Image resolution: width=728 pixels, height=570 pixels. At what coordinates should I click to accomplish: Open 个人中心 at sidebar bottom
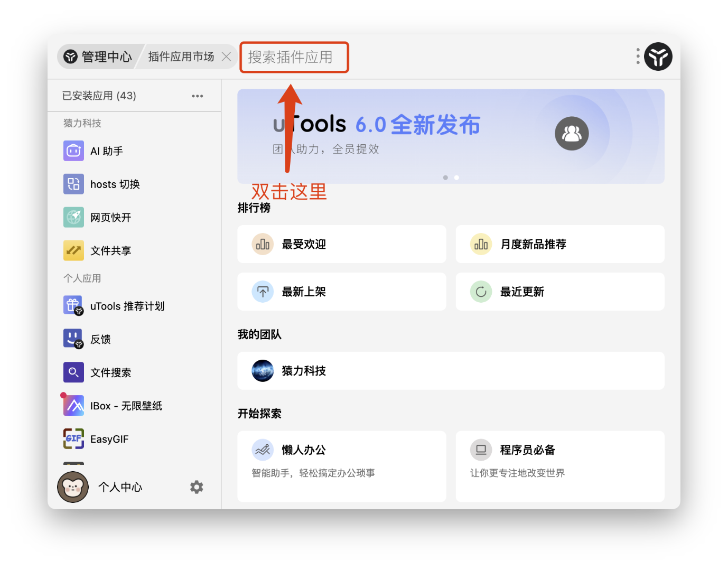click(x=120, y=487)
